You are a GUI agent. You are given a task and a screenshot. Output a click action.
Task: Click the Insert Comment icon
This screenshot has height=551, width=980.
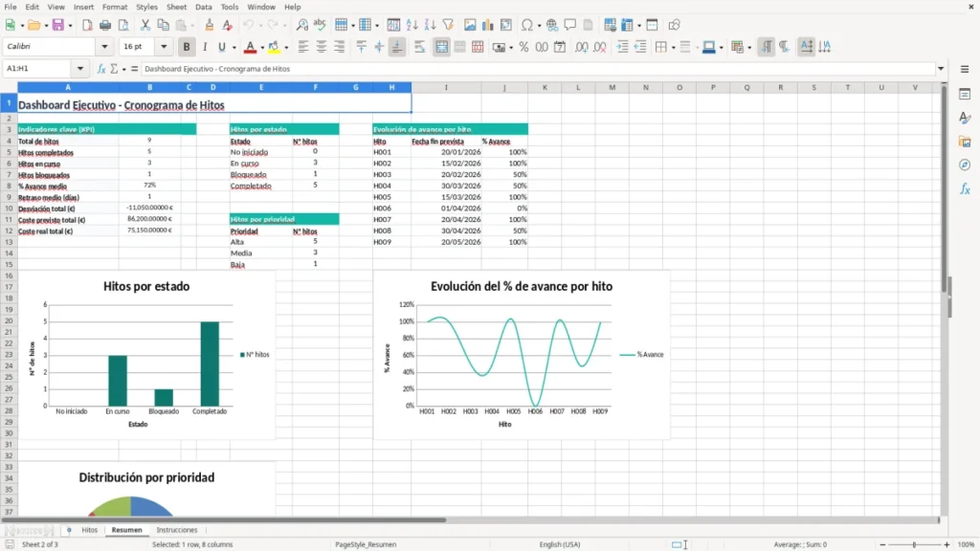[x=570, y=25]
